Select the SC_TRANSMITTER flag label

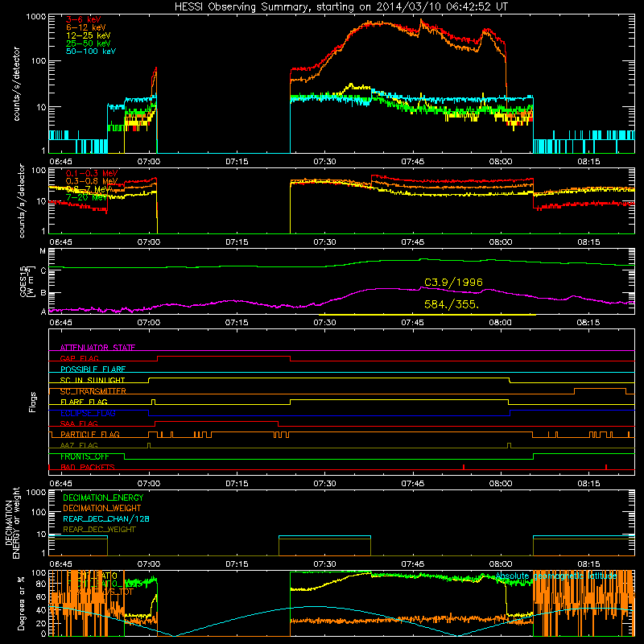[x=93, y=391]
